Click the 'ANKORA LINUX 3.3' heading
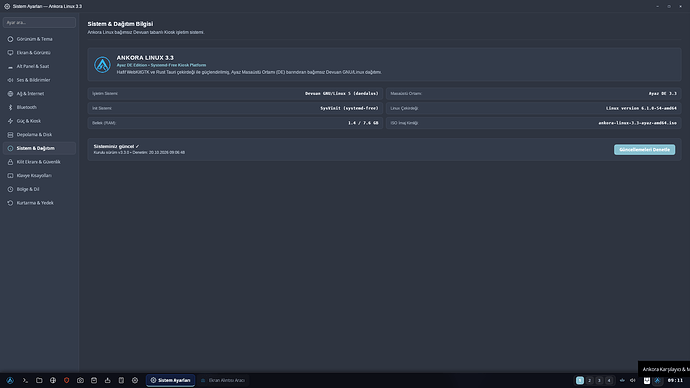690x388 pixels. point(145,58)
